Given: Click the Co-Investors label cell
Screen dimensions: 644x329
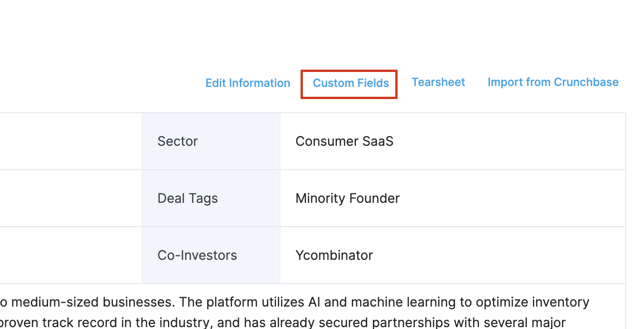Looking at the screenshot, I should [197, 255].
